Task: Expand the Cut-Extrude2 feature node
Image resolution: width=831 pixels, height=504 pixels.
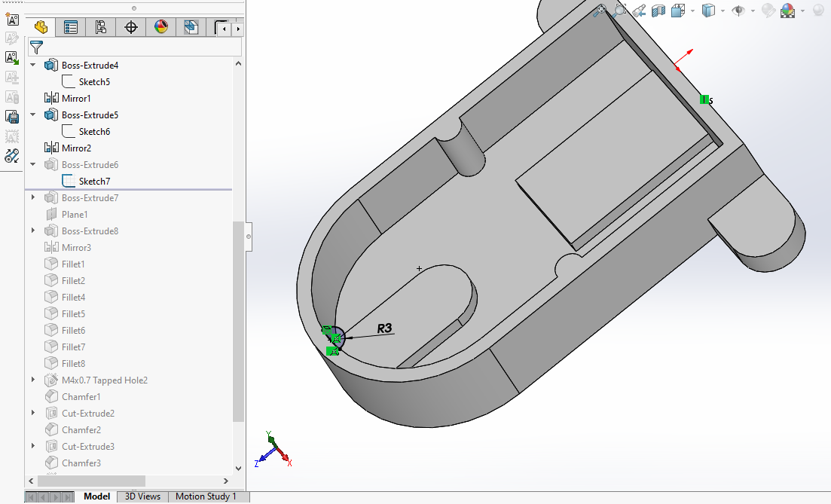Action: (x=33, y=414)
